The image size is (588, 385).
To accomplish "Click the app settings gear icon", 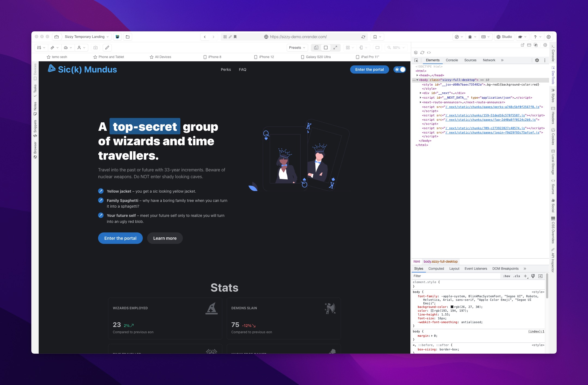I will (x=548, y=37).
